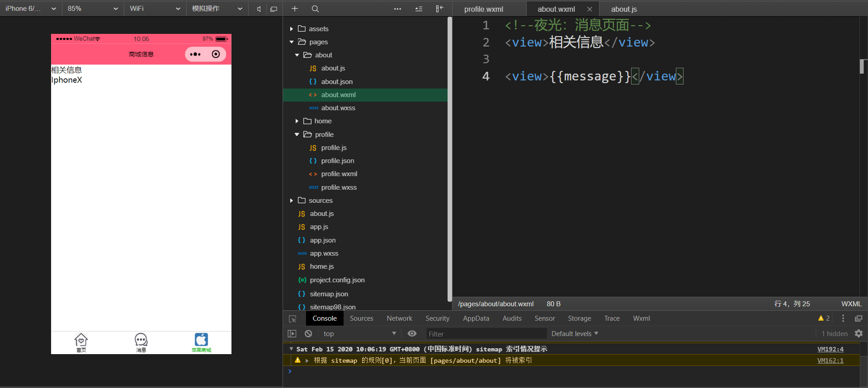This screenshot has width=868, height=388.
Task: Open the Sensor devtools tab
Action: (545, 318)
